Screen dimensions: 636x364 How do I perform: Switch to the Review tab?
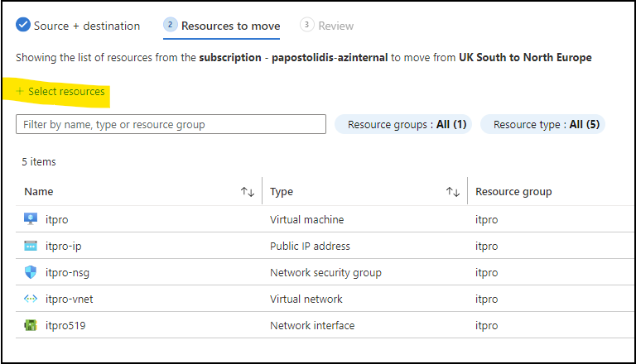tap(335, 26)
